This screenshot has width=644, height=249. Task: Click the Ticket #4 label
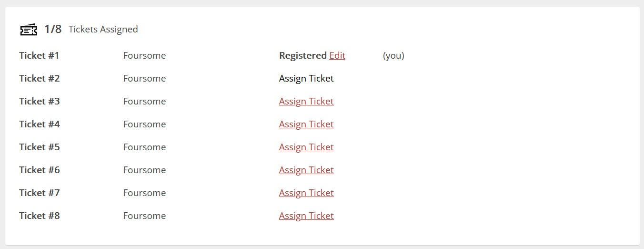(40, 124)
